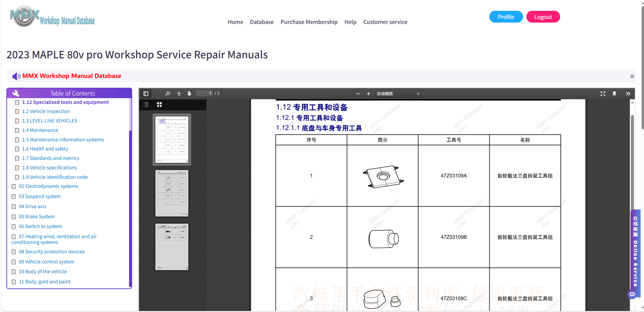This screenshot has width=644, height=312.
Task: Toggle the PDF viewer sidebar
Action: pyautogui.click(x=146, y=94)
